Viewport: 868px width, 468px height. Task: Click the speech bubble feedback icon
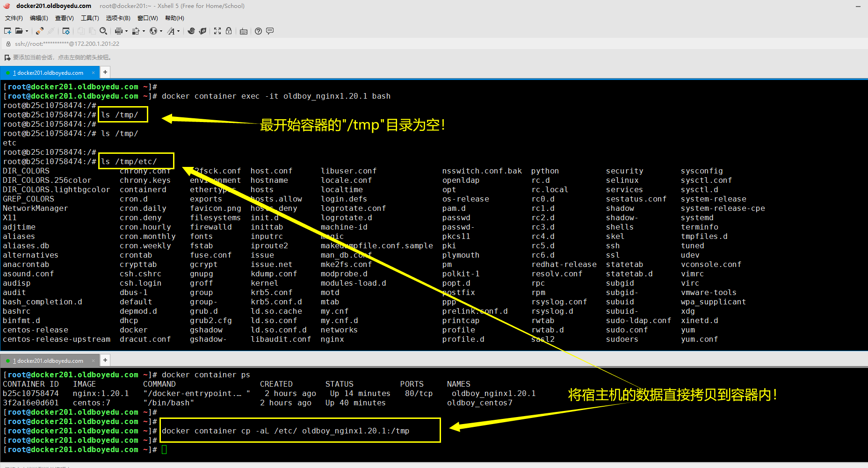click(270, 31)
